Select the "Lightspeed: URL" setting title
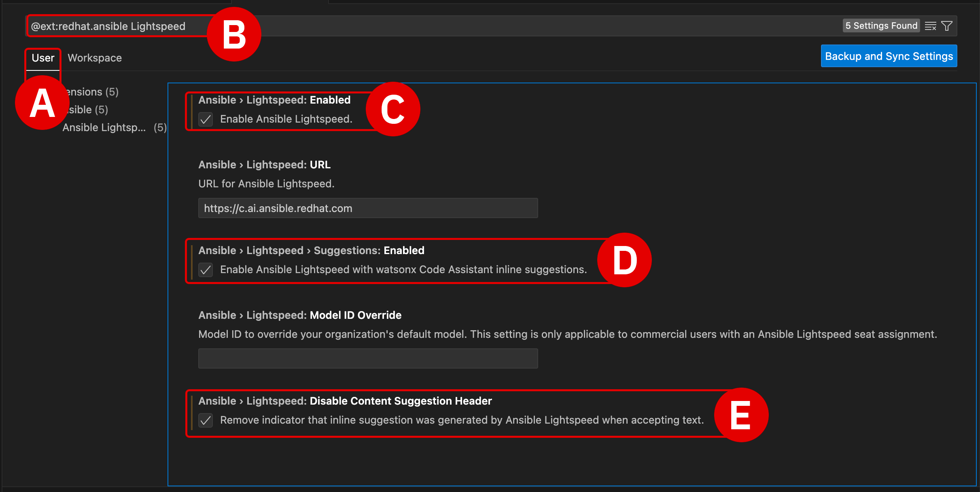The image size is (980, 492). (264, 165)
